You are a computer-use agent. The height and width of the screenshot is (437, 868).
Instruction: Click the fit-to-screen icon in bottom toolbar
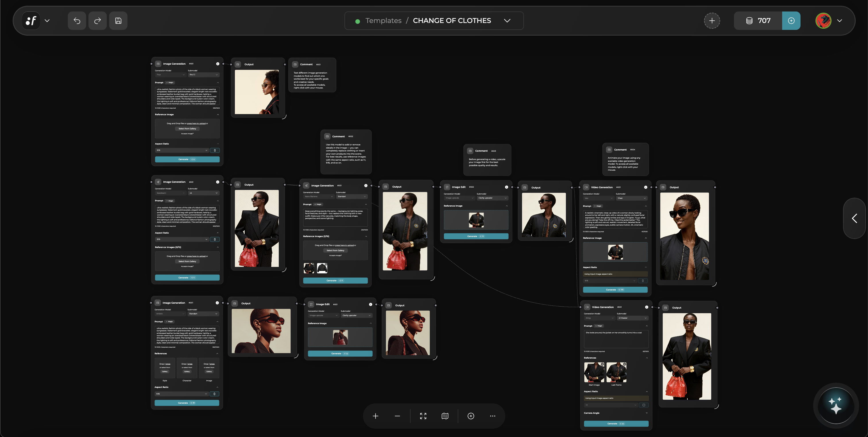click(x=423, y=416)
